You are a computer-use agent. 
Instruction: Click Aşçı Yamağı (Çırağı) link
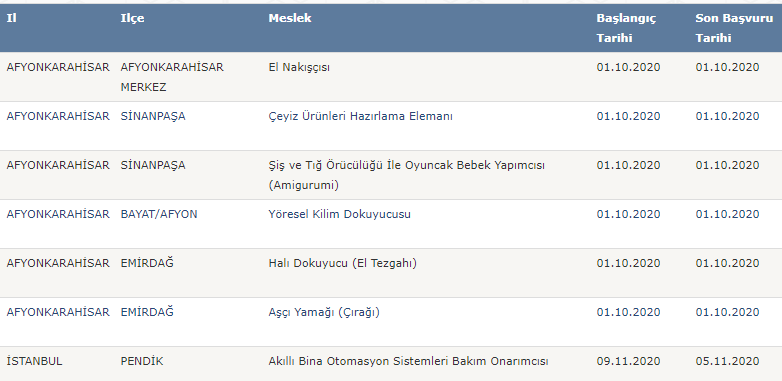pyautogui.click(x=324, y=312)
